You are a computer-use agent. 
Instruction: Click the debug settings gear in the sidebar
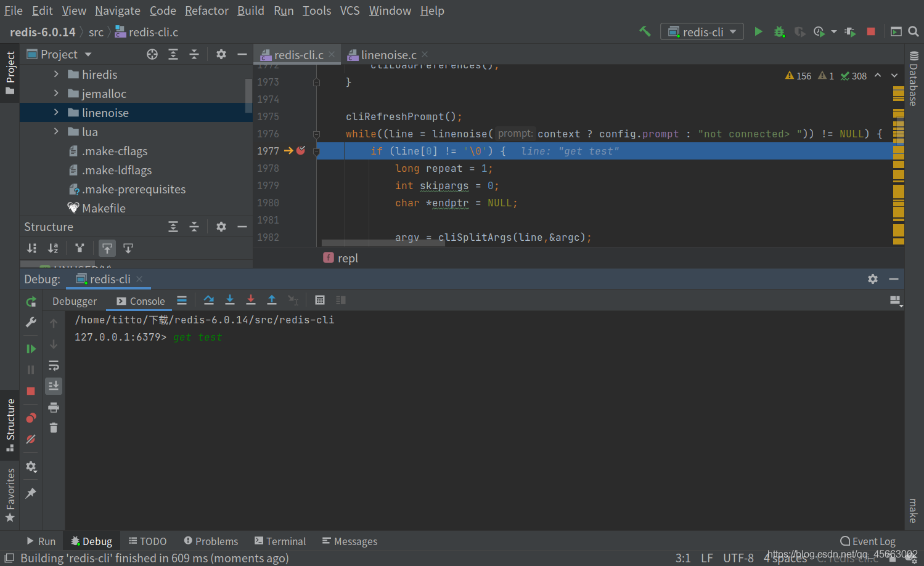[31, 467]
